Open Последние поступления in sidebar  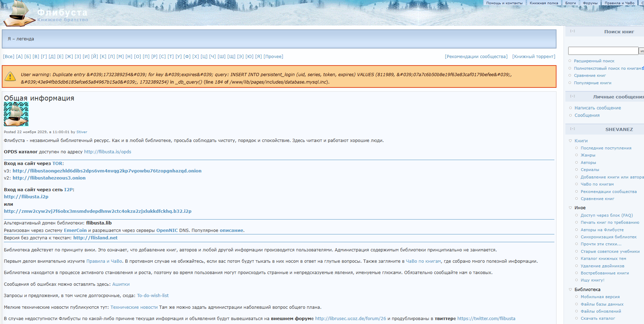(606, 148)
